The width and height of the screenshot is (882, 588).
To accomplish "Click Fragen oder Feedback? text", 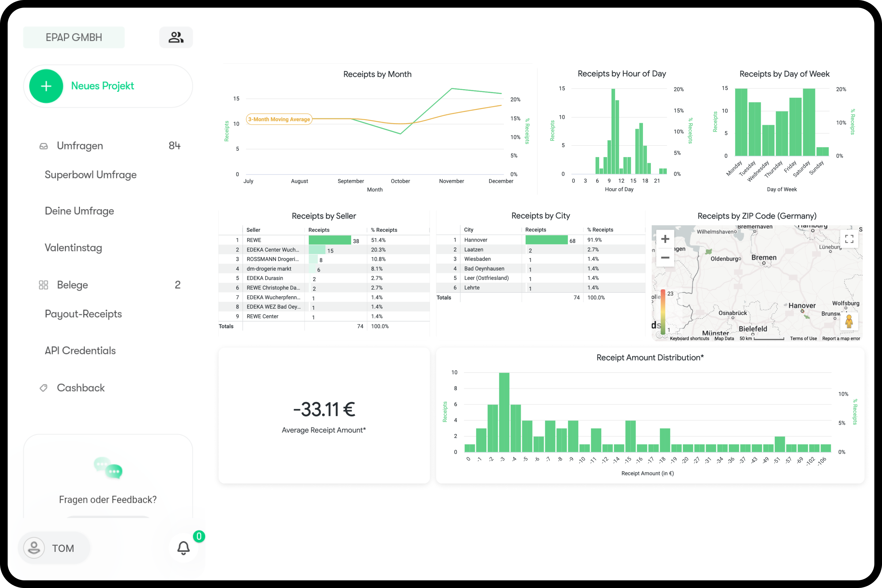I will [x=108, y=499].
